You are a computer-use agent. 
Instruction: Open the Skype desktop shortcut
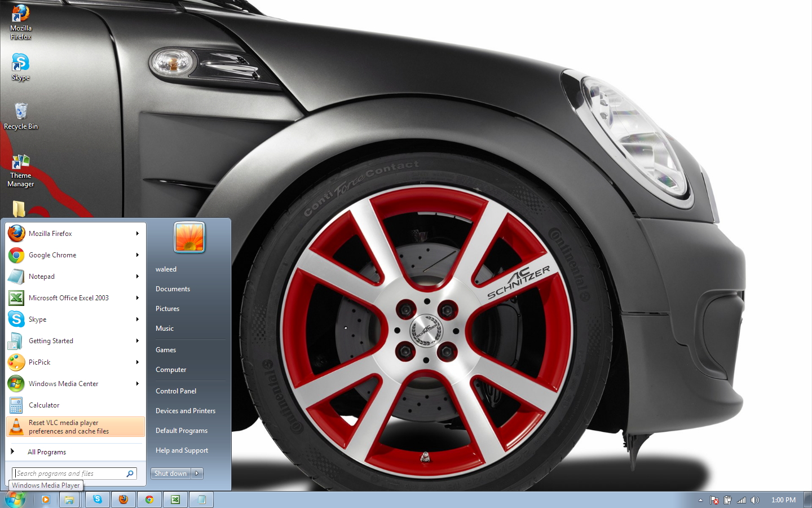pyautogui.click(x=20, y=67)
